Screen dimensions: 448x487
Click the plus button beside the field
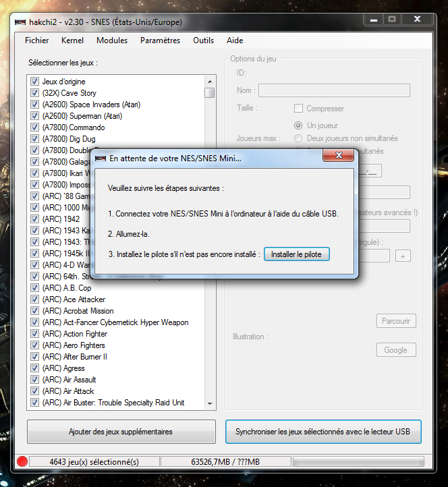pos(403,256)
